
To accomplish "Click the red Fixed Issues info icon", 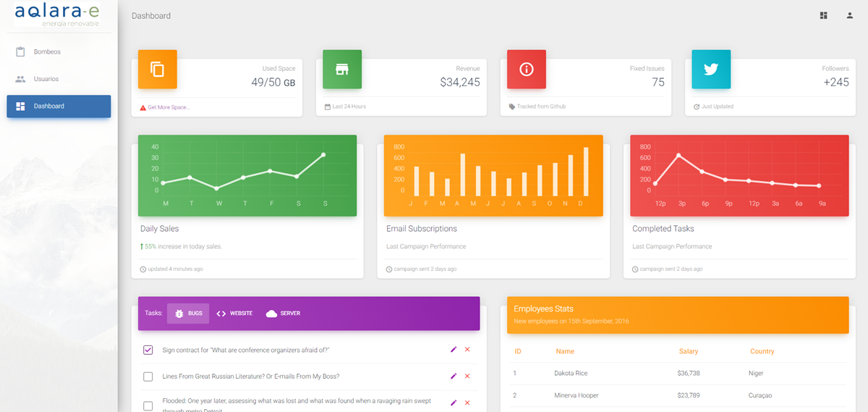I will click(x=527, y=70).
